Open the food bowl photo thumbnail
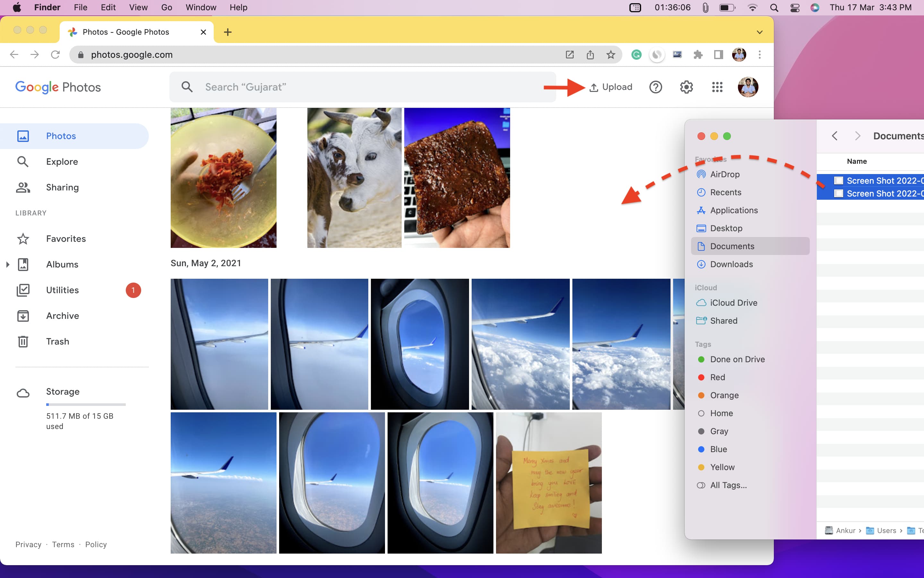924x578 pixels. point(223,178)
